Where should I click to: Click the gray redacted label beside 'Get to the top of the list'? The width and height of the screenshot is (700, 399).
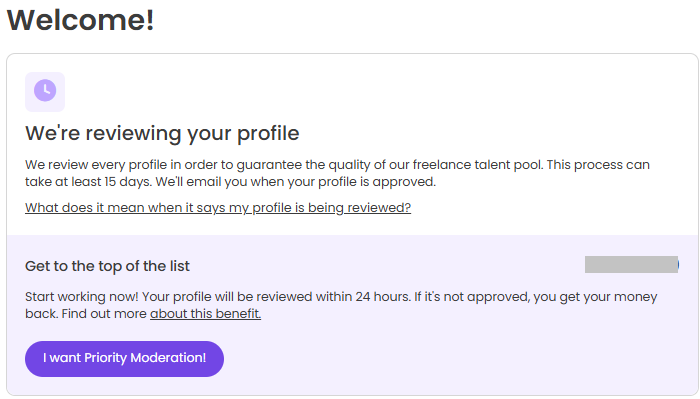pos(632,265)
